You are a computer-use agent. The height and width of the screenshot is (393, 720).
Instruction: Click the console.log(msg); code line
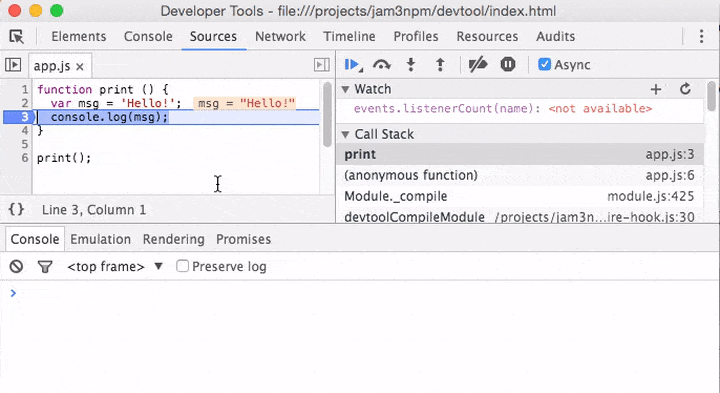point(109,117)
